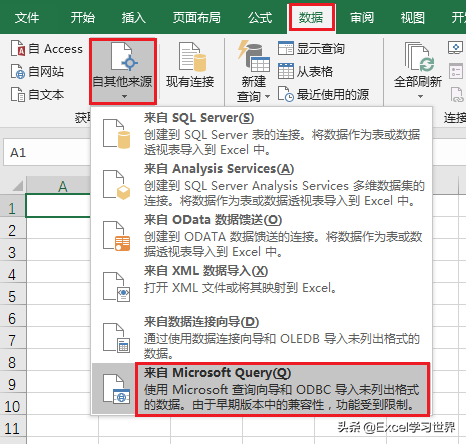Choose 来自 OData 数据馈送(O) entry

(262, 236)
